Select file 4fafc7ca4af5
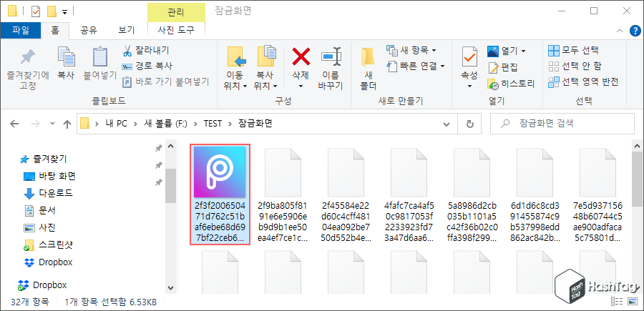The image size is (644, 311). [409, 196]
